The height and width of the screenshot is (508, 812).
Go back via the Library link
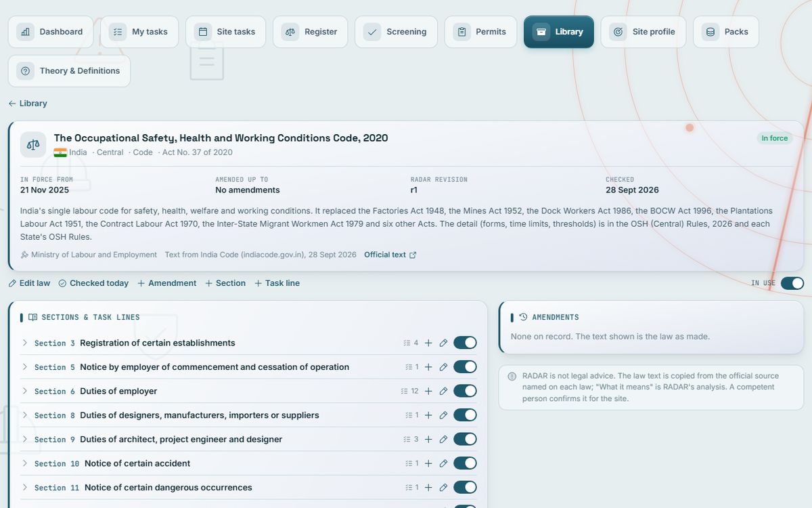click(28, 104)
